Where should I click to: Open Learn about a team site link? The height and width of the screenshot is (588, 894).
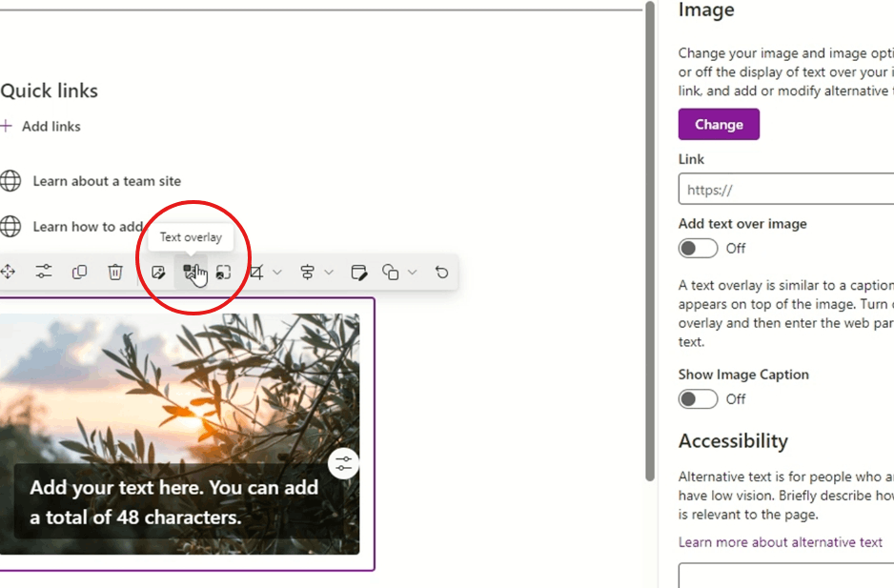click(107, 181)
